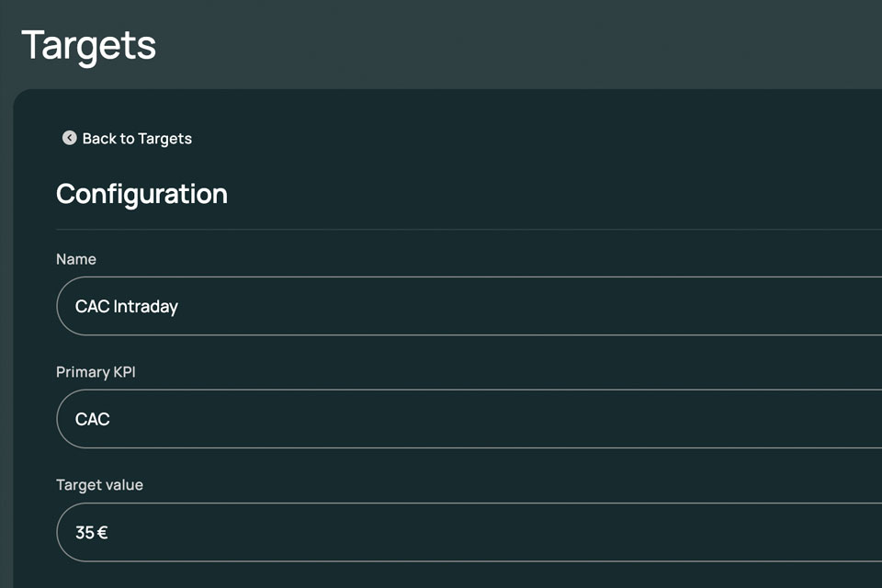Click the euro symbol in Target value
The image size is (882, 588).
tap(102, 532)
